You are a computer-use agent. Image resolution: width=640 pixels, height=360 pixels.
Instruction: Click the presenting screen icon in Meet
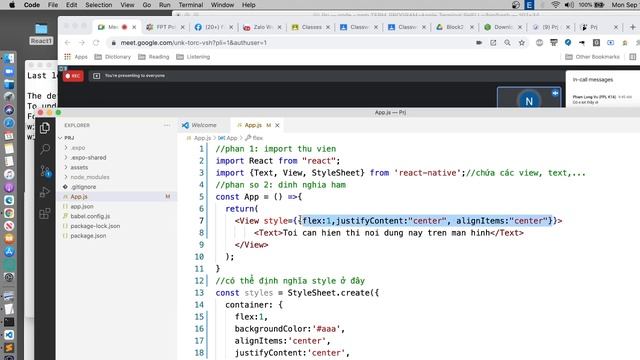click(x=96, y=76)
